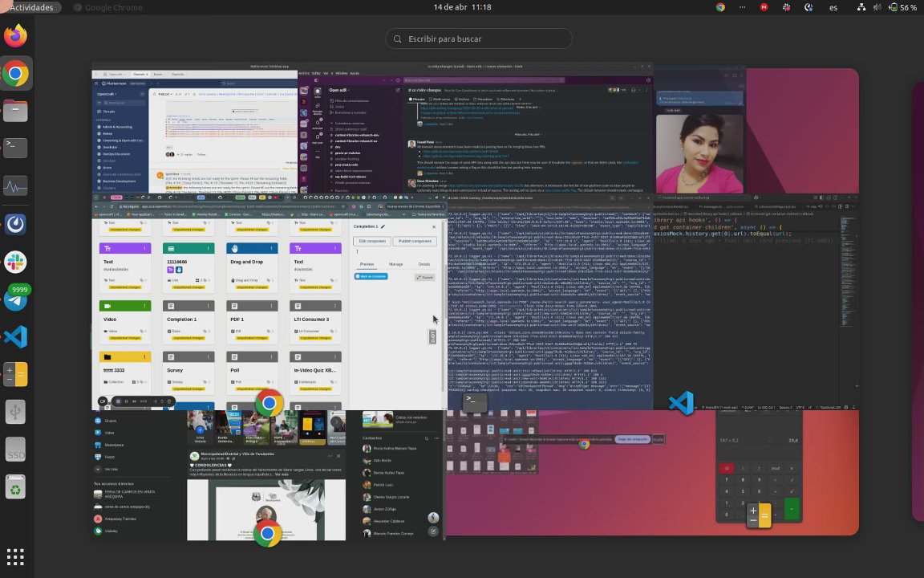Click the Escribir para buscar search field
This screenshot has width=924, height=578.
coord(479,39)
